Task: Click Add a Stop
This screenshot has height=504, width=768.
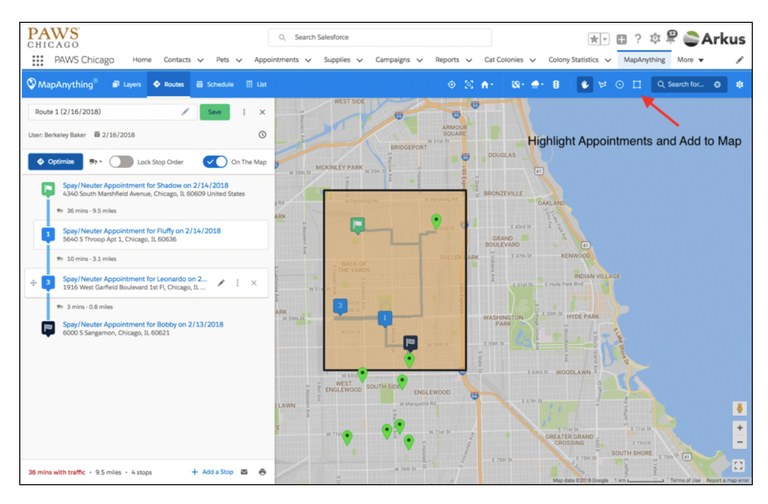Action: coord(213,472)
